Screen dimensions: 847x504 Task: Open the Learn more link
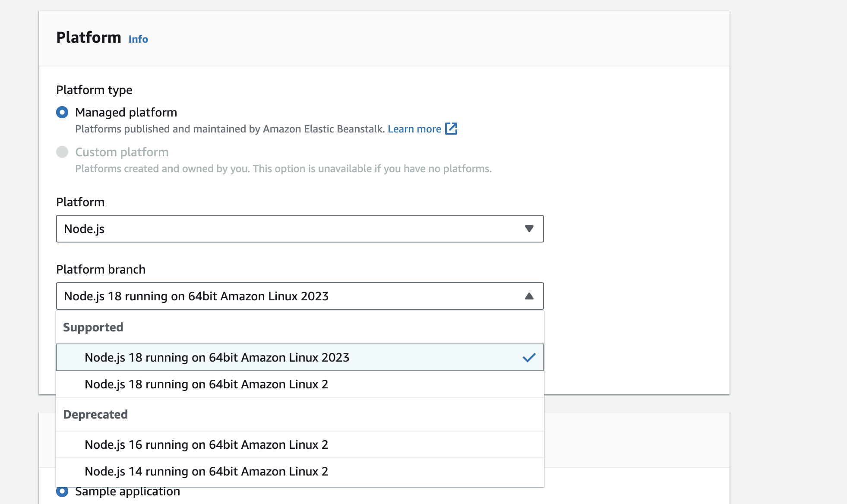click(x=414, y=129)
